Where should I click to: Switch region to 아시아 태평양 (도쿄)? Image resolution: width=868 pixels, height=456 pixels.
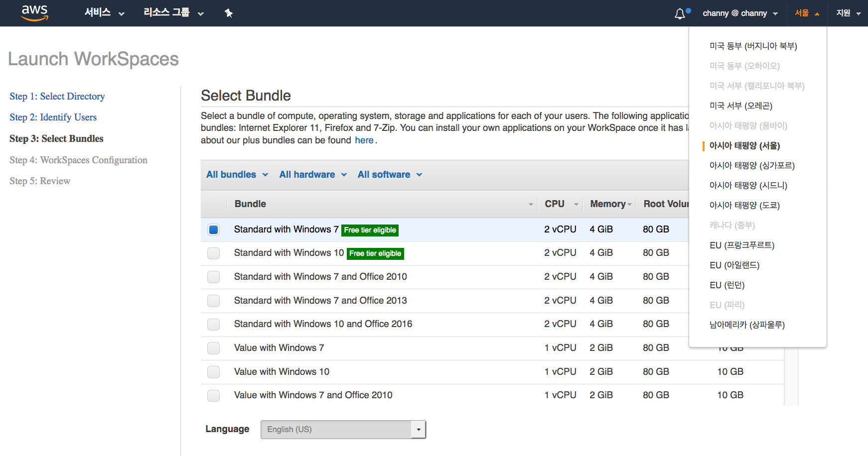click(x=744, y=206)
